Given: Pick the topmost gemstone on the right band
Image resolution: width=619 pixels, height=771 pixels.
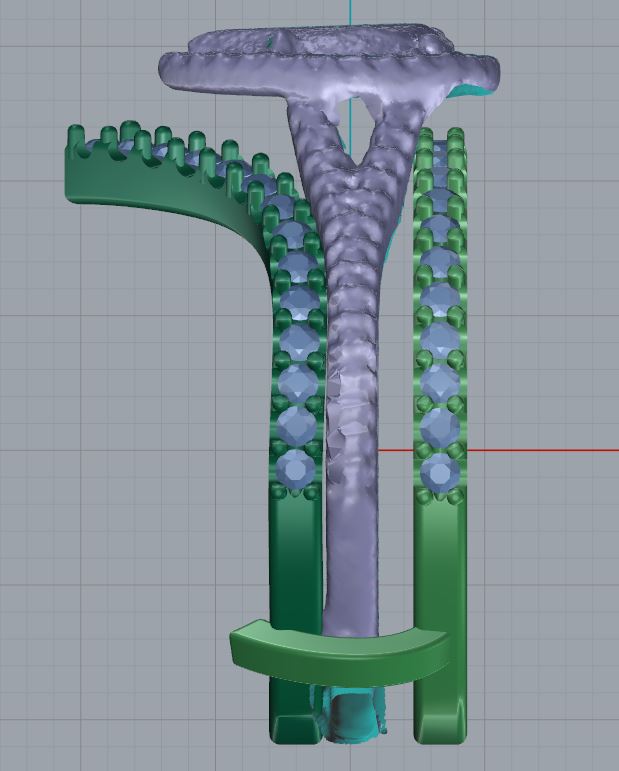Looking at the screenshot, I should [x=440, y=153].
